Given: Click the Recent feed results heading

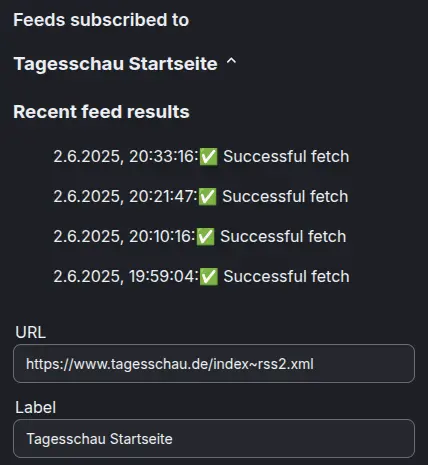Looking at the screenshot, I should 101,112.
